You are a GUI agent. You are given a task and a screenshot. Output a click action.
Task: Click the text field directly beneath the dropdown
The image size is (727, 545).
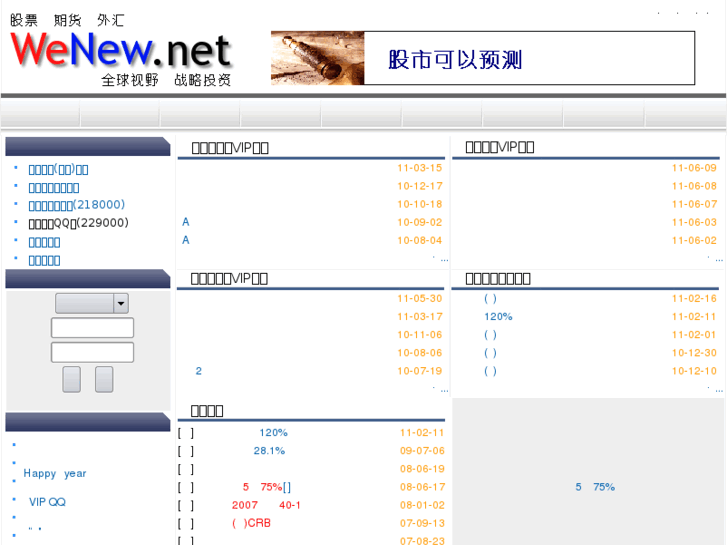tap(92, 328)
